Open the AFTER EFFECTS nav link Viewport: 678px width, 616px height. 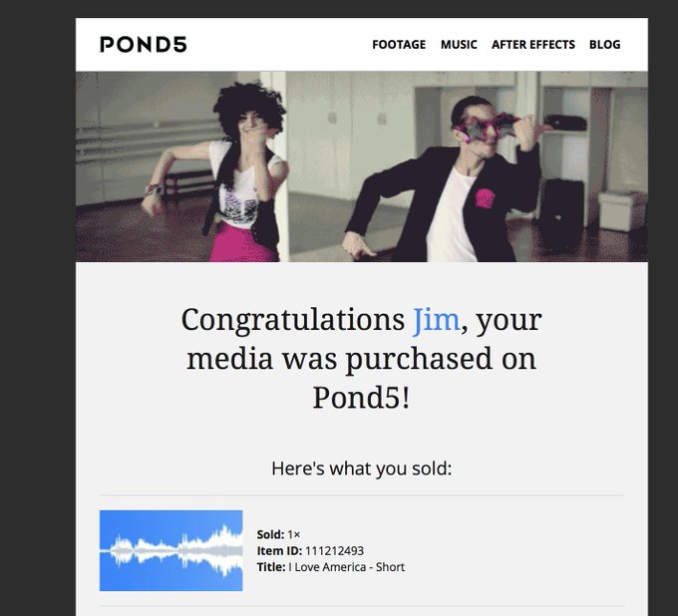tap(533, 45)
